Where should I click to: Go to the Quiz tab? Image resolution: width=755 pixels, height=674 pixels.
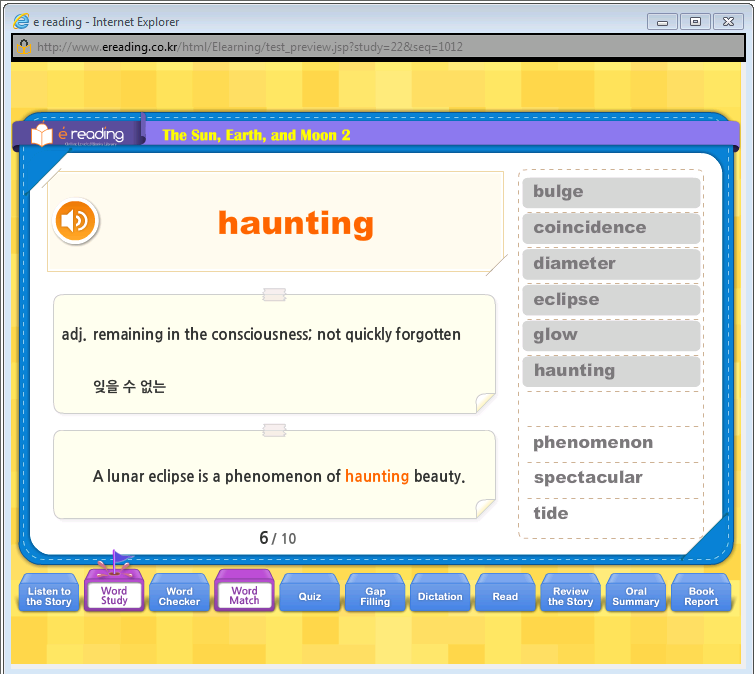pos(310,594)
